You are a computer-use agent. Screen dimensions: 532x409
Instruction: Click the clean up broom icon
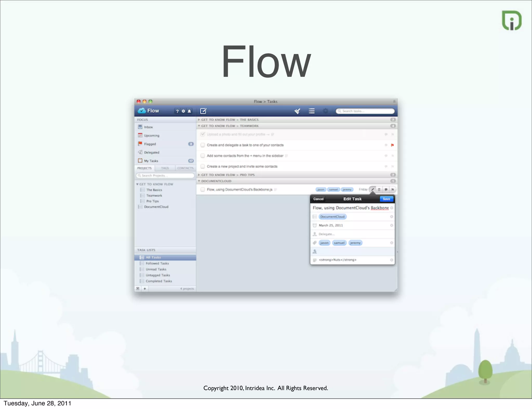[297, 111]
